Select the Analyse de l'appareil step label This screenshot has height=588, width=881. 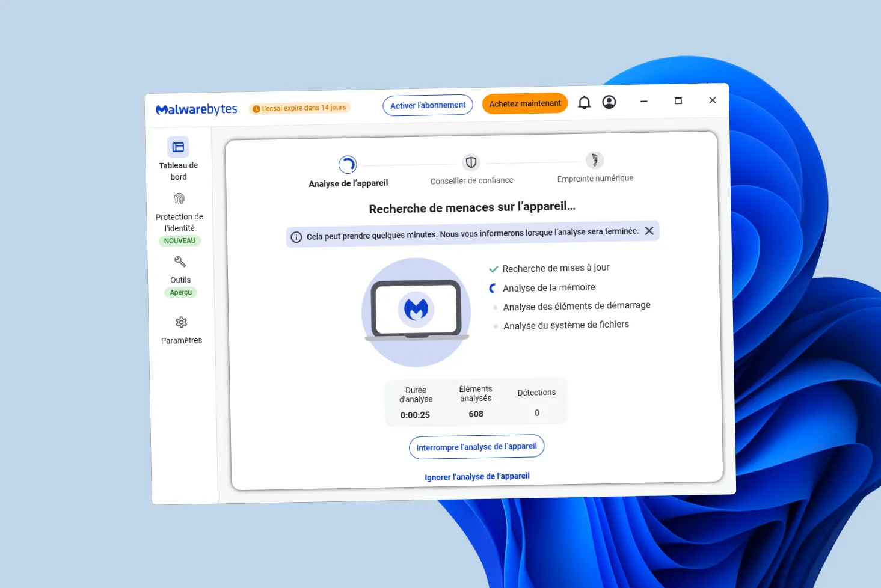(x=348, y=183)
